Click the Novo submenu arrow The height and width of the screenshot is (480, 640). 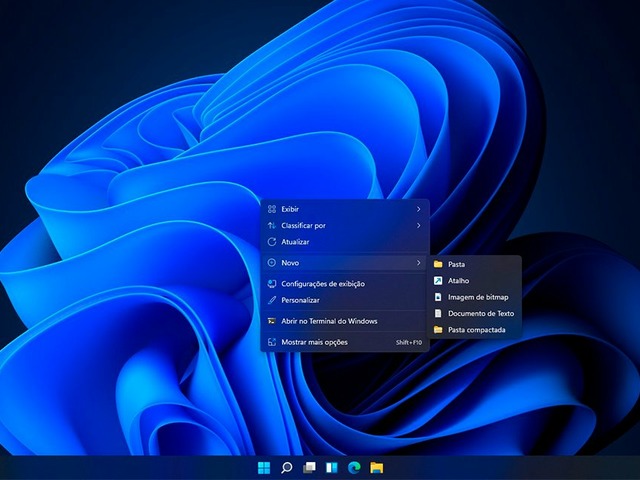418,262
